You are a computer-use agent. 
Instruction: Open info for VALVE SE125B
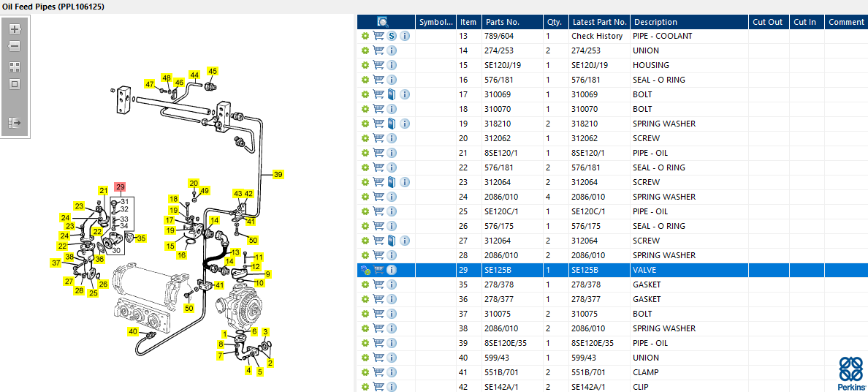(392, 270)
